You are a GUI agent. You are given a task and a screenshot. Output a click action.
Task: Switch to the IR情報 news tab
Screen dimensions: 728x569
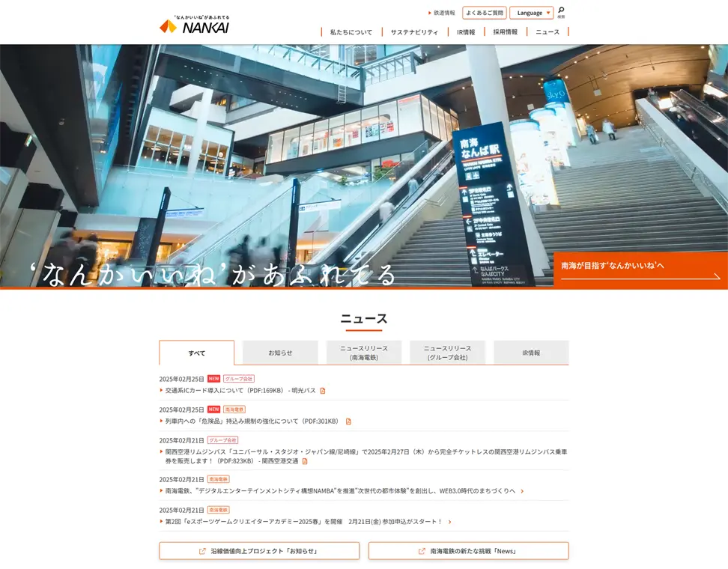pyautogui.click(x=531, y=353)
